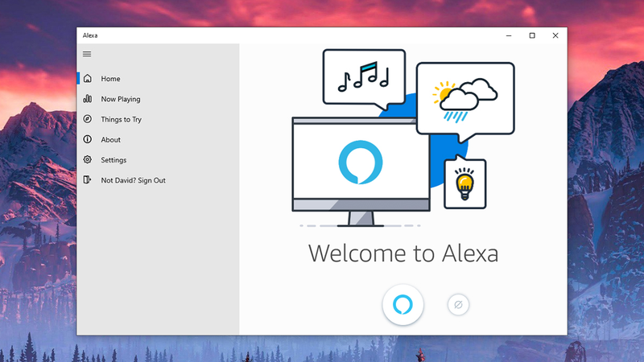644x362 pixels.
Task: Open Settings from the sidebar
Action: pos(158,159)
